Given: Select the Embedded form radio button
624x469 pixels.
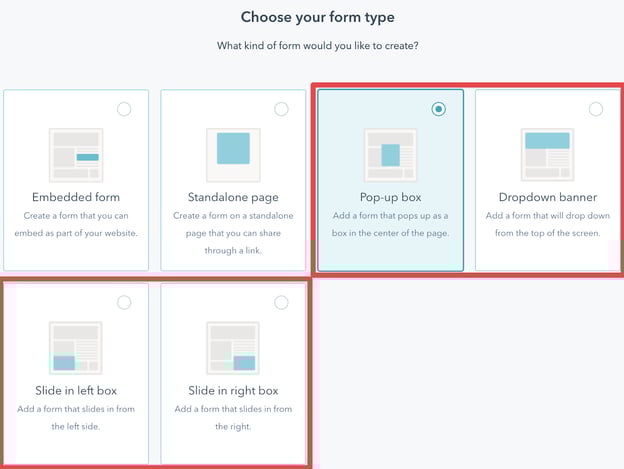Looking at the screenshot, I should tap(124, 110).
